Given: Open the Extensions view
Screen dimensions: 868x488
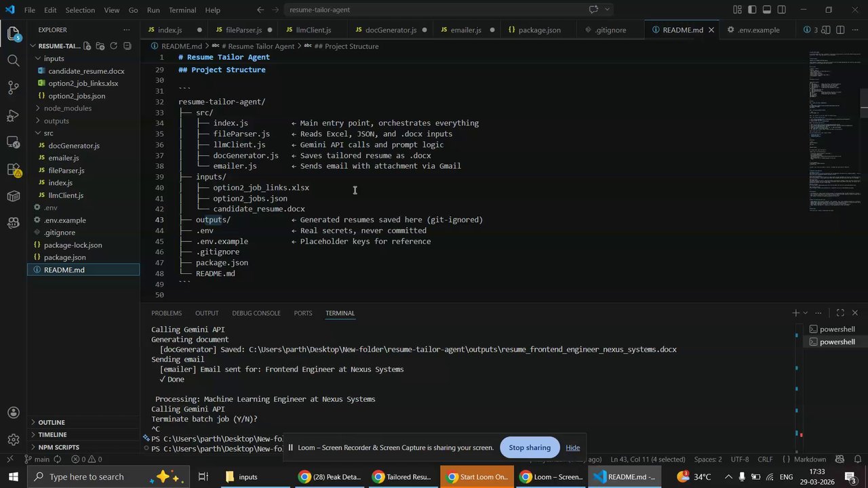Looking at the screenshot, I should point(14,169).
